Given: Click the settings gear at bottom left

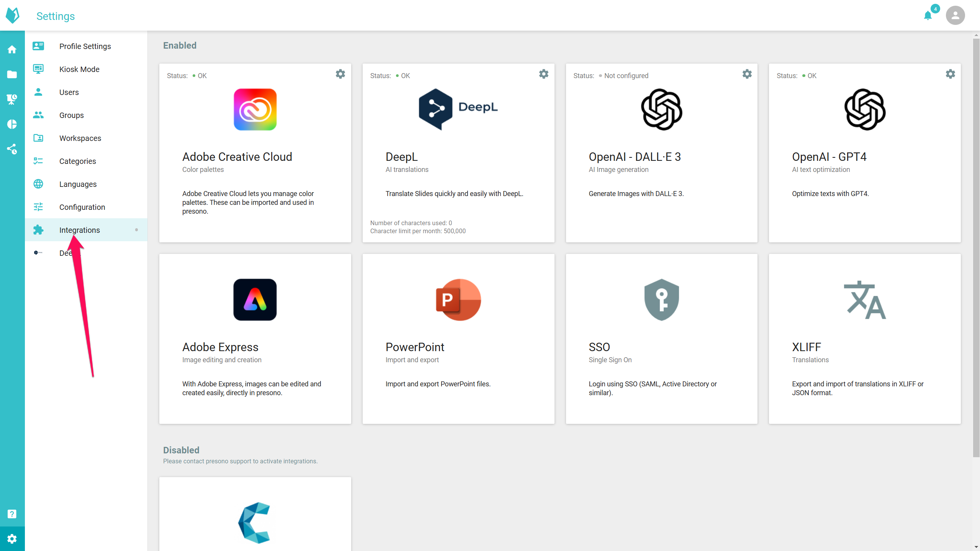Looking at the screenshot, I should tap(12, 539).
